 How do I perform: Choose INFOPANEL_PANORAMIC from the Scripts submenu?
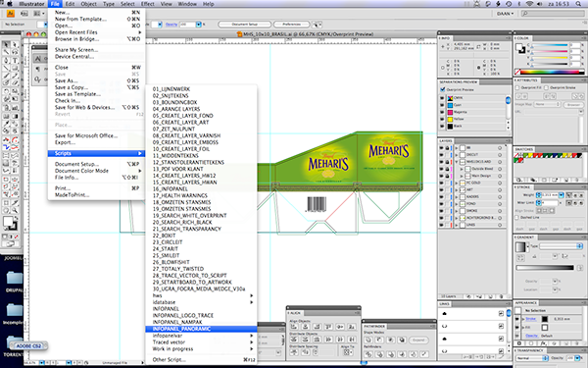pyautogui.click(x=201, y=329)
